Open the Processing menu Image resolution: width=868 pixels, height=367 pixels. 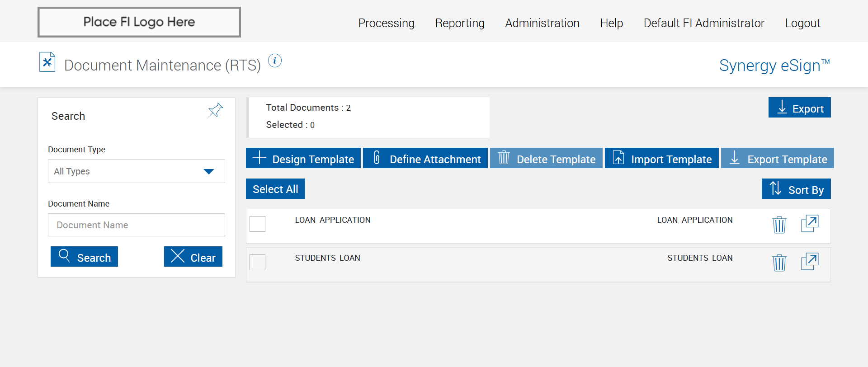pyautogui.click(x=386, y=23)
